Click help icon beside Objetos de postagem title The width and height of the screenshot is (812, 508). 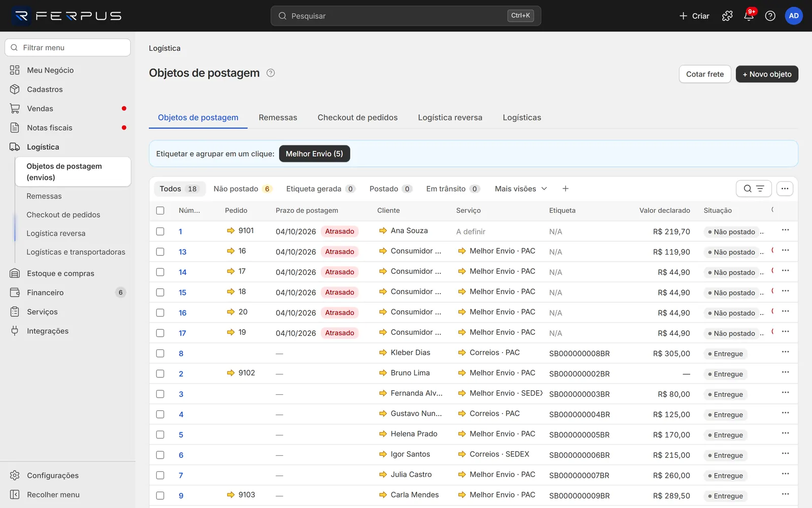pos(270,73)
